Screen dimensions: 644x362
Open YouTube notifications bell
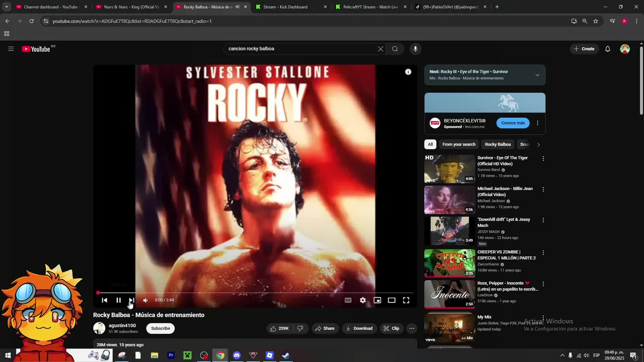click(608, 49)
